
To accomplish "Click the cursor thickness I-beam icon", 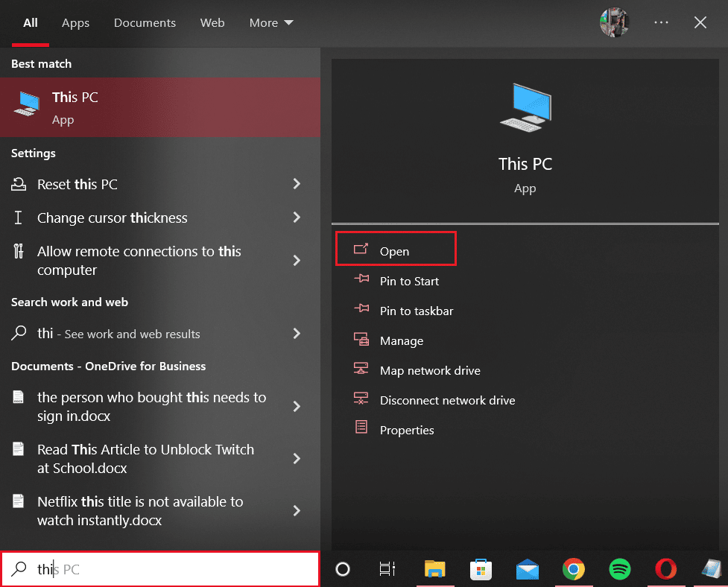I will coord(18,218).
